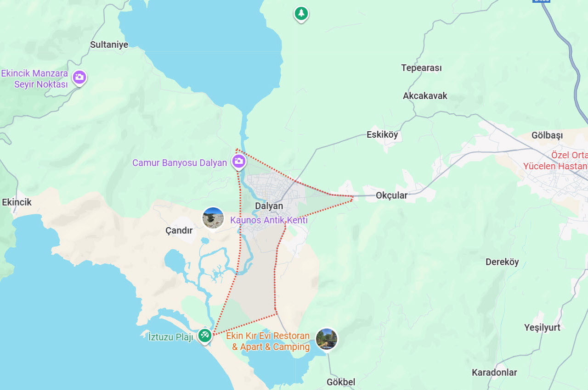Select the Okçular place label
Image resolution: width=588 pixels, height=390 pixels.
(x=391, y=195)
